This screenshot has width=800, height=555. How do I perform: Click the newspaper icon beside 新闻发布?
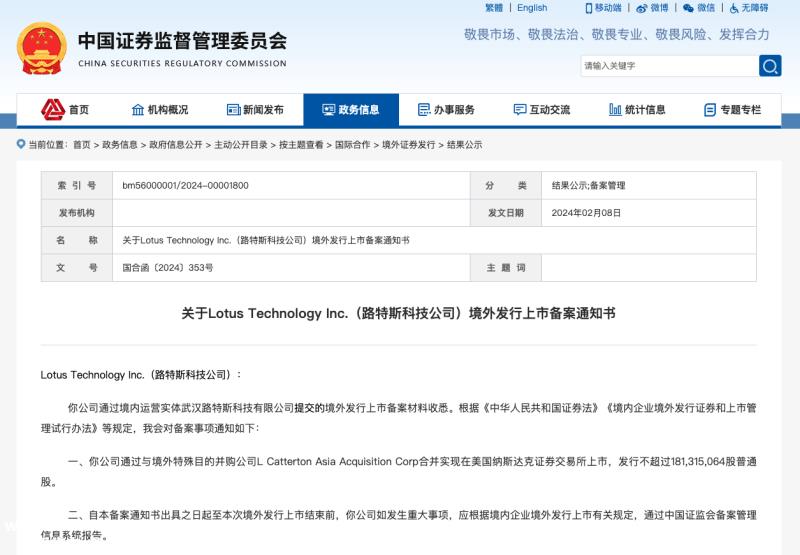pyautogui.click(x=233, y=110)
